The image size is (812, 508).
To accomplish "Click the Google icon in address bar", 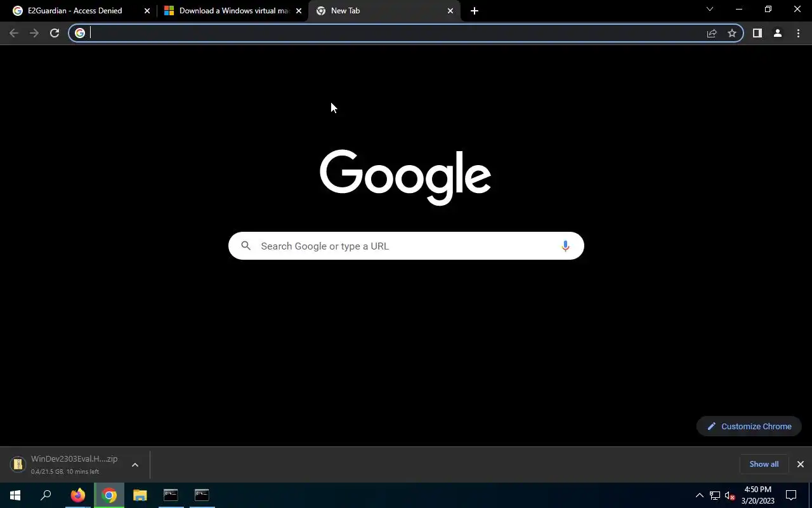I will pyautogui.click(x=80, y=33).
